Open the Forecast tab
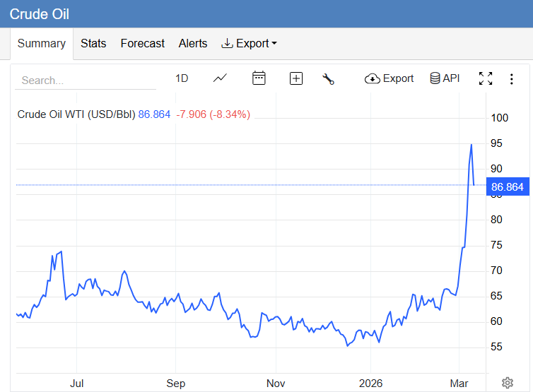 pos(142,44)
